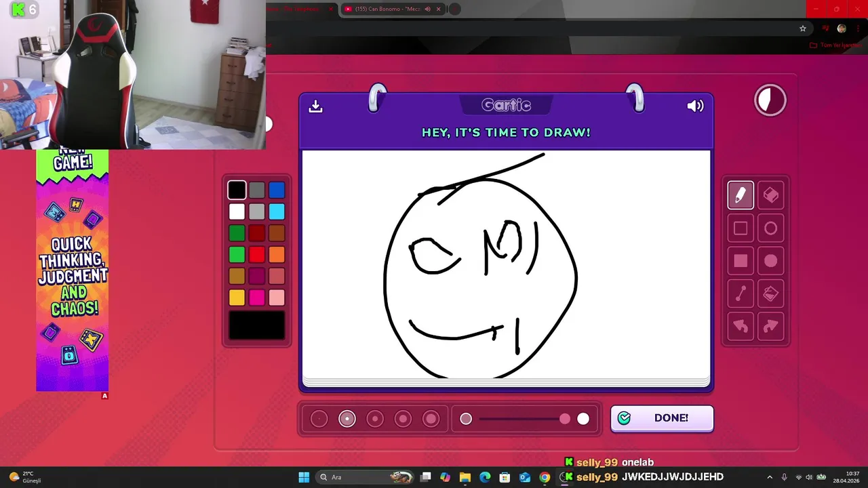Close the Can Bonomo YouTube tab
The image size is (868, 488).
click(x=438, y=9)
